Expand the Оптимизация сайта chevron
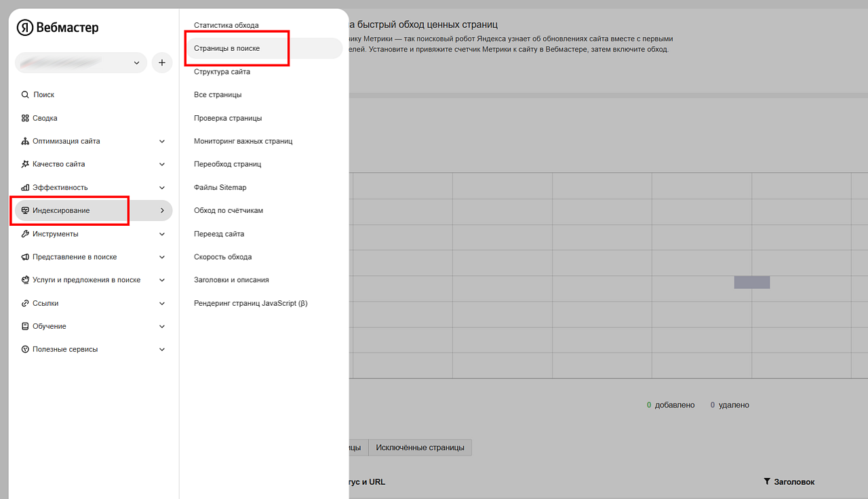 click(162, 141)
